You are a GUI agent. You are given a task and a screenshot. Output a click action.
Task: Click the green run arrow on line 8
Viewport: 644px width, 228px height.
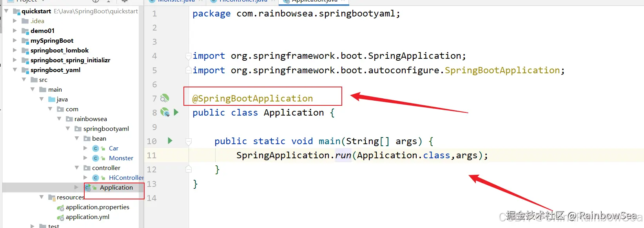point(176,112)
